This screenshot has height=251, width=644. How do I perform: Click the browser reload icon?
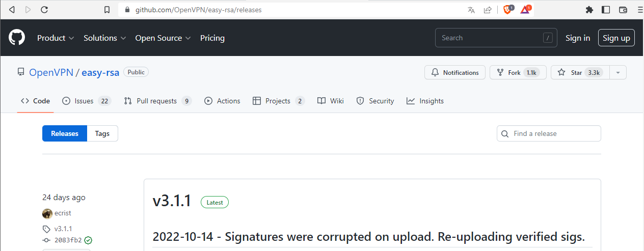(x=44, y=10)
